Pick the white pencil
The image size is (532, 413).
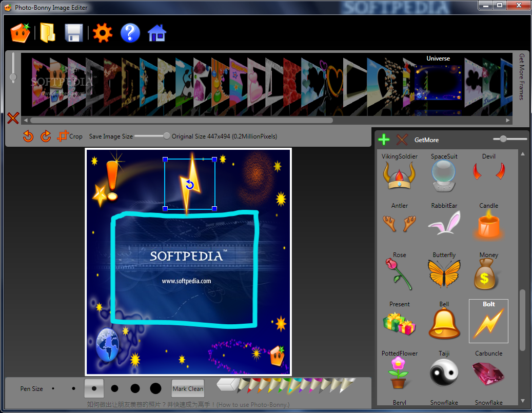[x=346, y=385]
